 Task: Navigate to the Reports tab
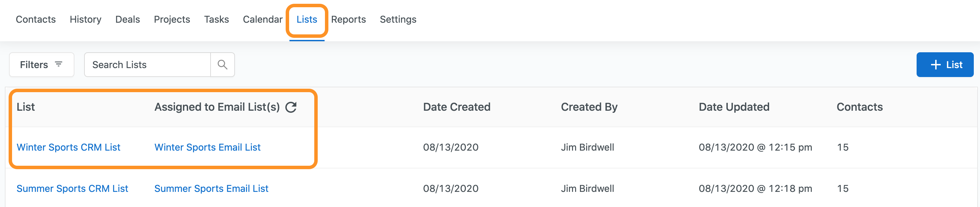(x=348, y=19)
